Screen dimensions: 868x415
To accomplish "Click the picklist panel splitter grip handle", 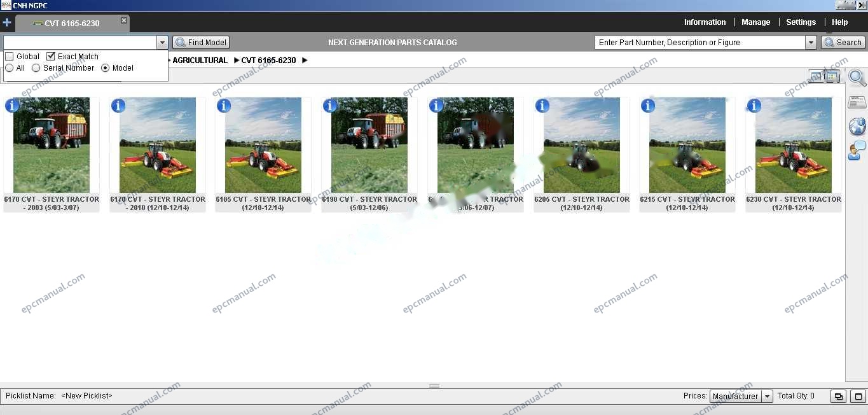I will (434, 386).
